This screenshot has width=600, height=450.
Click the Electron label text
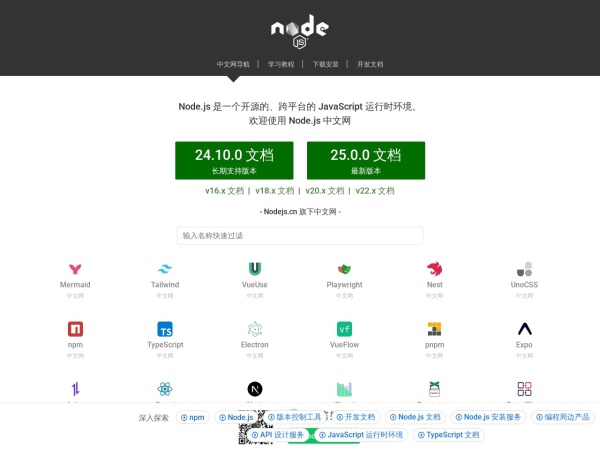pyautogui.click(x=255, y=345)
